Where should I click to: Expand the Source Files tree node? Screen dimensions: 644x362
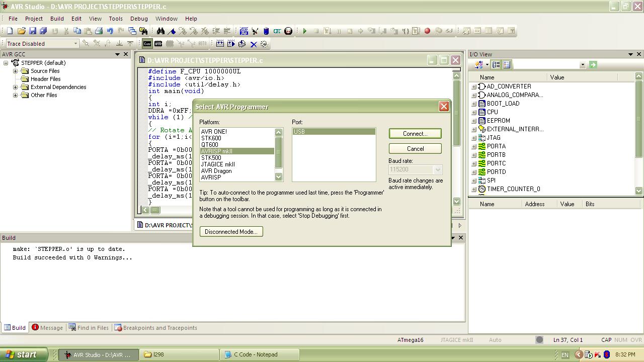15,71
